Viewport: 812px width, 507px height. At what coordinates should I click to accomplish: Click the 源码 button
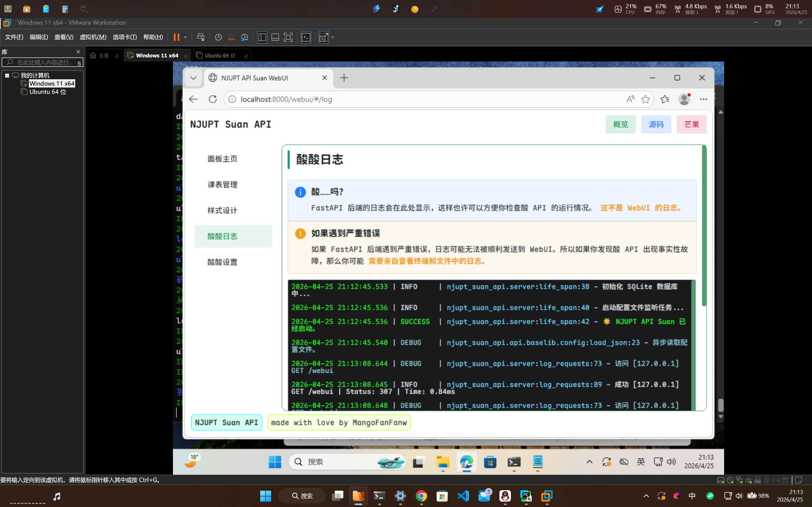coord(656,124)
